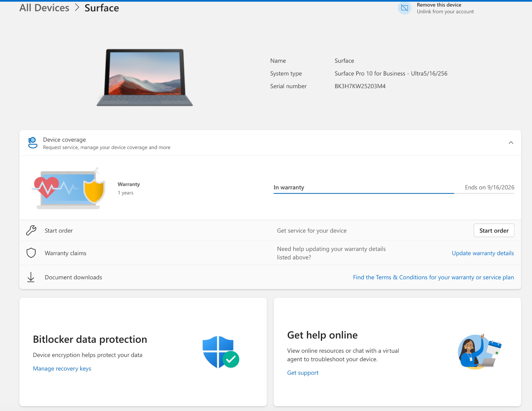Image resolution: width=532 pixels, height=411 pixels.
Task: Click the Warranty 1 years label
Action: (129, 188)
